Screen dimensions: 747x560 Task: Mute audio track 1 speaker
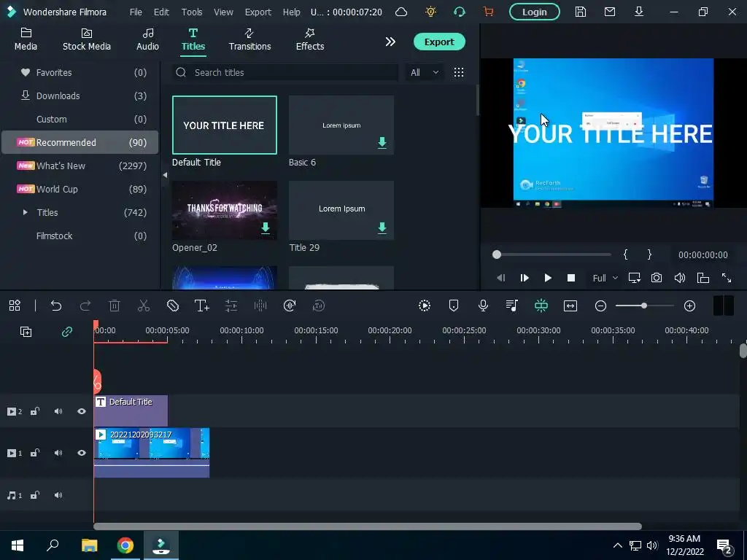point(58,495)
